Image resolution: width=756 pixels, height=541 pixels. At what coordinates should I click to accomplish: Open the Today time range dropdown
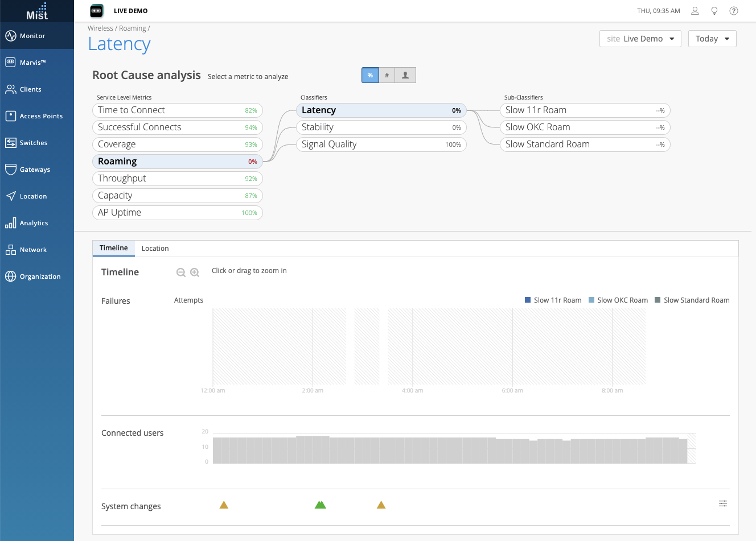(712, 39)
